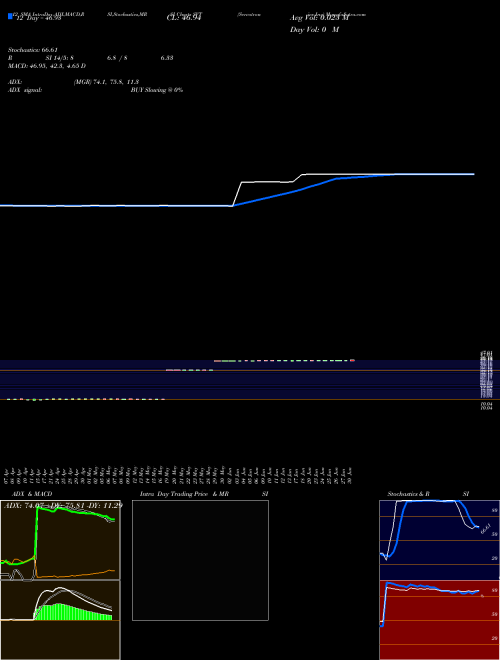Click the 'ADX signal:' label

[x=25, y=90]
